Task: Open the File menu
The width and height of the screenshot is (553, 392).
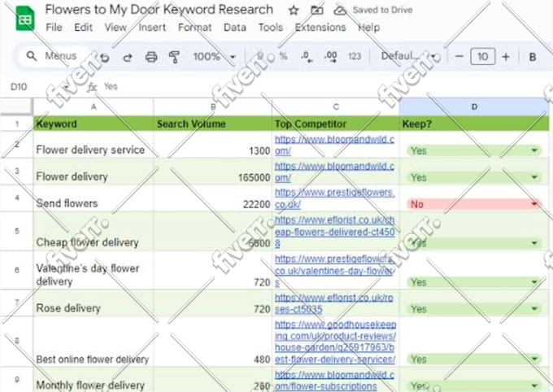Action: [x=54, y=27]
